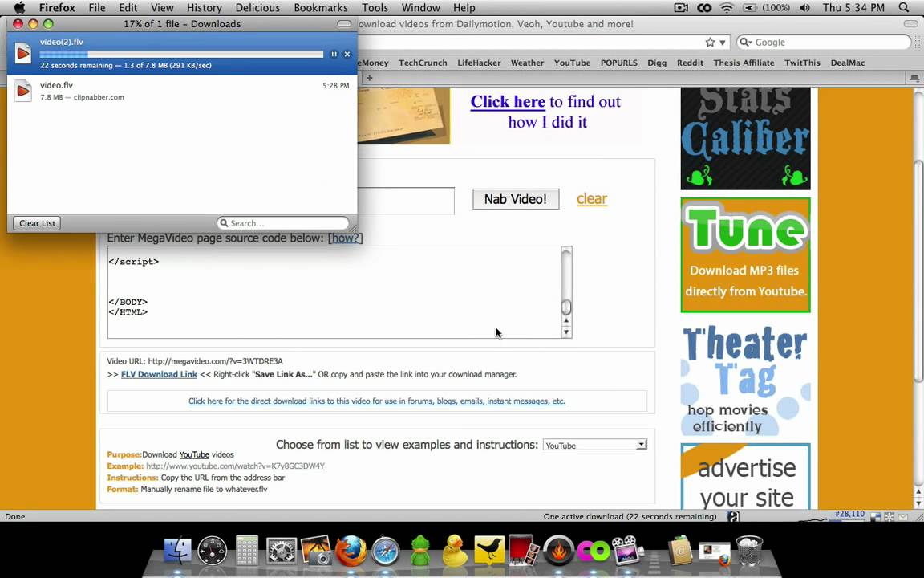The height and width of the screenshot is (578, 924).
Task: Open Adium green duck in Dock
Action: click(x=420, y=552)
